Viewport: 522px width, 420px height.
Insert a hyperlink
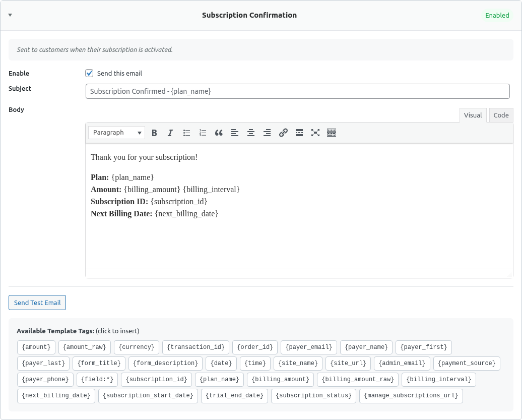283,133
